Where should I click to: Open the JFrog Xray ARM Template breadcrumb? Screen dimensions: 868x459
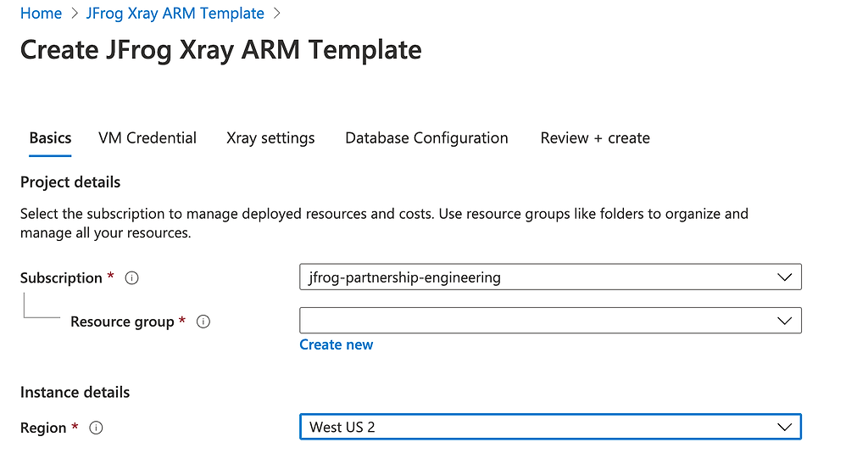175,14
